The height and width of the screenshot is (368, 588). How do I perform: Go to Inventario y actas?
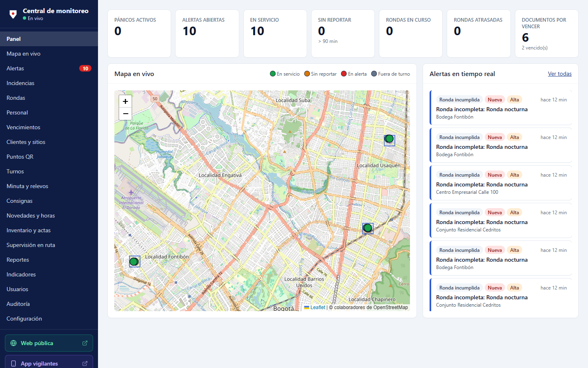(49, 230)
